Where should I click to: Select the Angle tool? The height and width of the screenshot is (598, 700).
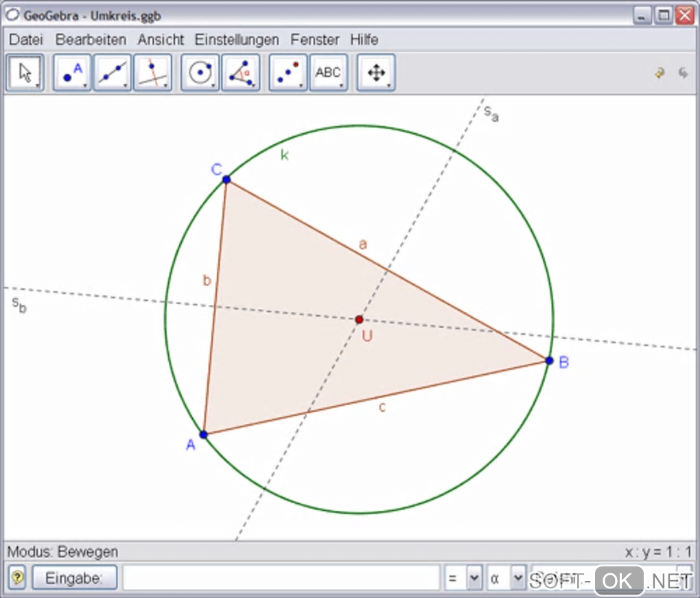[x=241, y=72]
